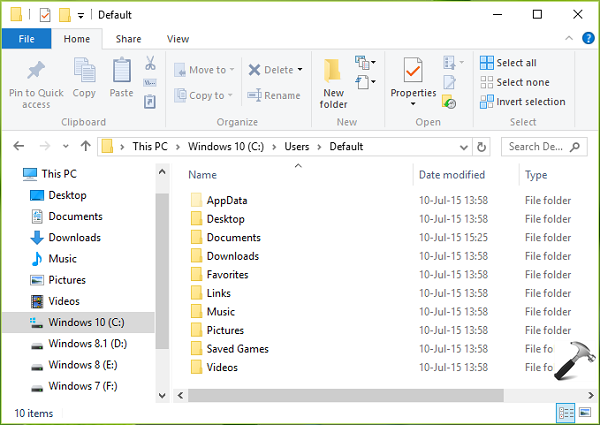Expand the chevron after This PC breadcrumb
Viewport: 600px width, 425px height.
[x=178, y=147]
